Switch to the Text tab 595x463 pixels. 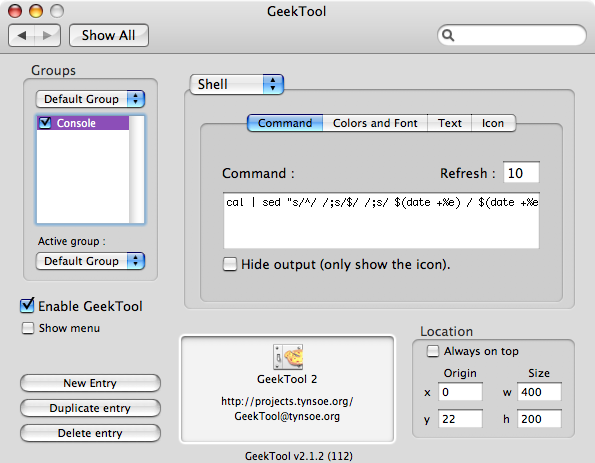(450, 123)
